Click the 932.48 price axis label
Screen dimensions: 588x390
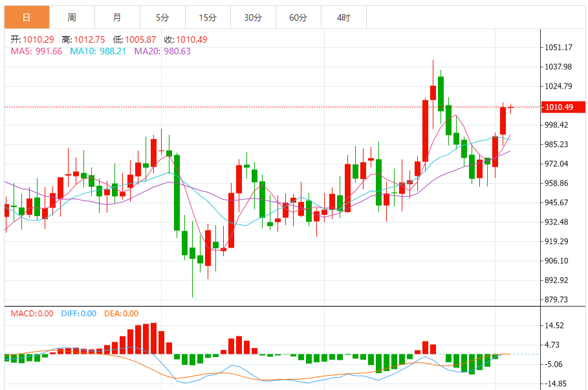coord(556,222)
